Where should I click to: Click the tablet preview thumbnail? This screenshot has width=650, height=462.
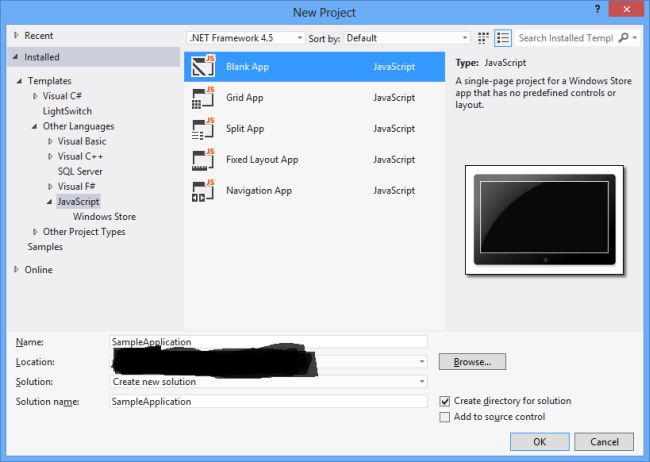tap(544, 220)
